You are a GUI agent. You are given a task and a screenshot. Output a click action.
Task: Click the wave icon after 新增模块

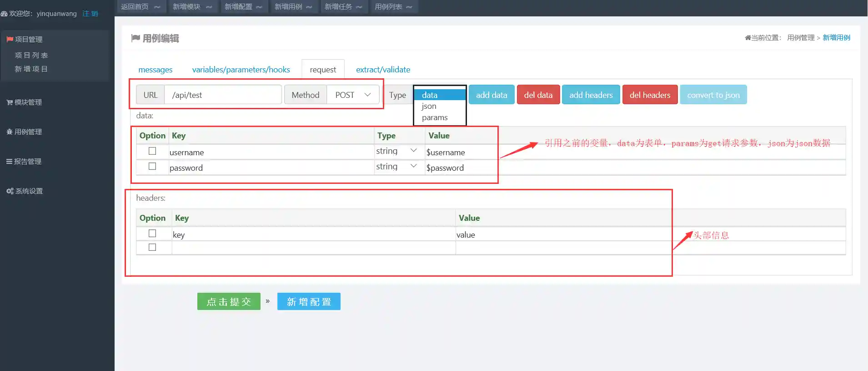[209, 7]
